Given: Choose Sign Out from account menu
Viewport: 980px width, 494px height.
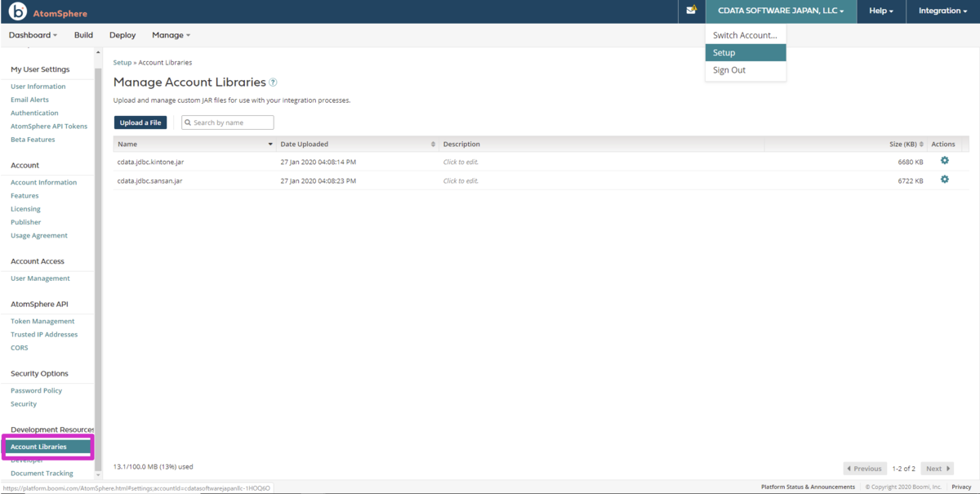Looking at the screenshot, I should (729, 70).
